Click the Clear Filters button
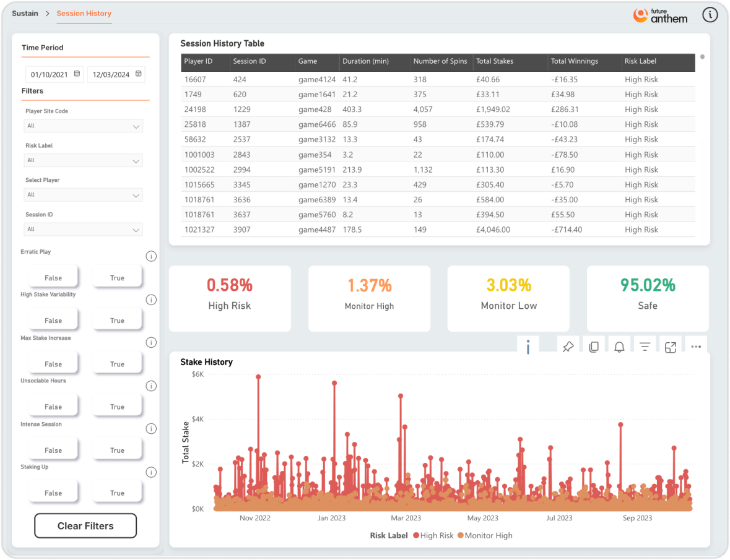Screen dimensions: 730x560 [85, 525]
